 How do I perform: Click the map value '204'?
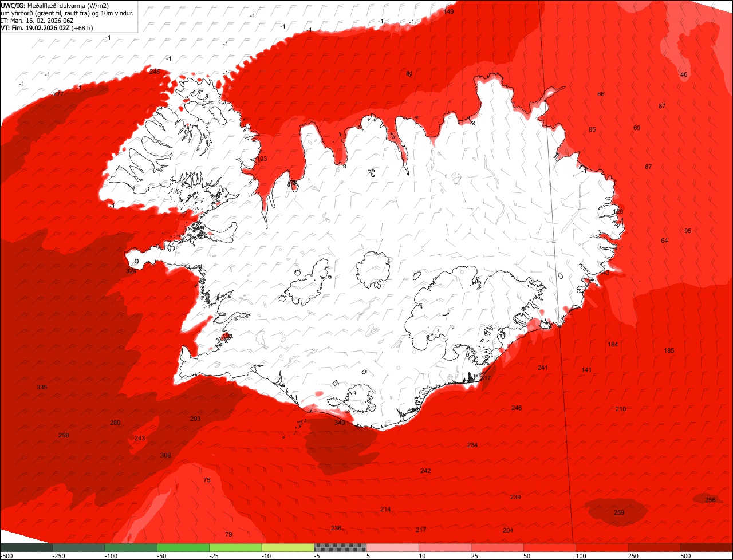508,531
